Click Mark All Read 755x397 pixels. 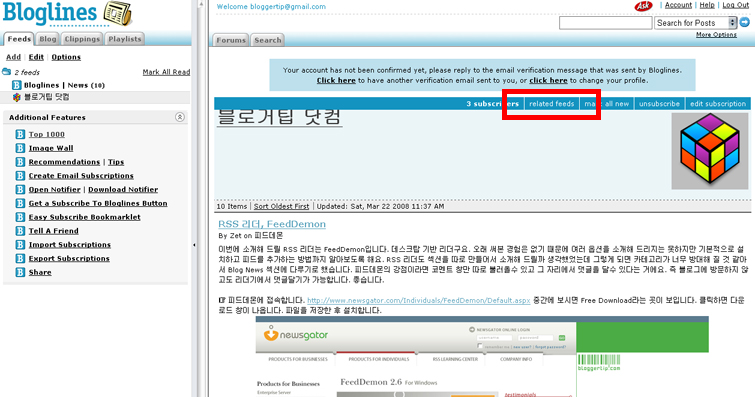[166, 72]
